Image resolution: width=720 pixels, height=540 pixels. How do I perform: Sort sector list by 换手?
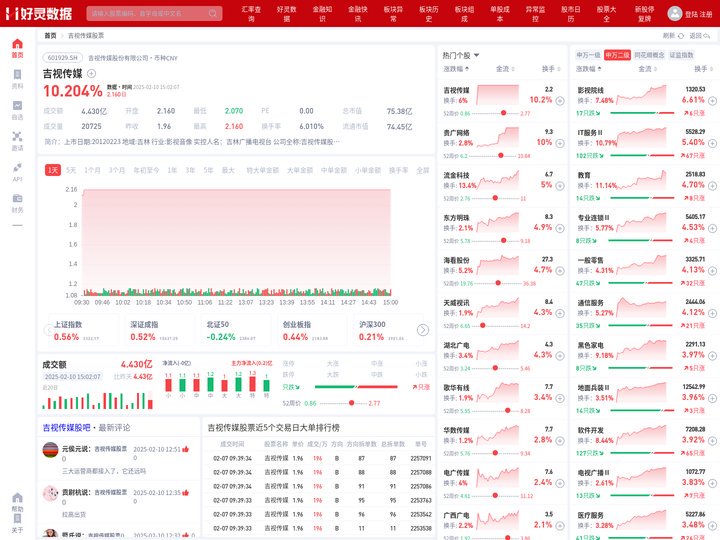coord(703,69)
